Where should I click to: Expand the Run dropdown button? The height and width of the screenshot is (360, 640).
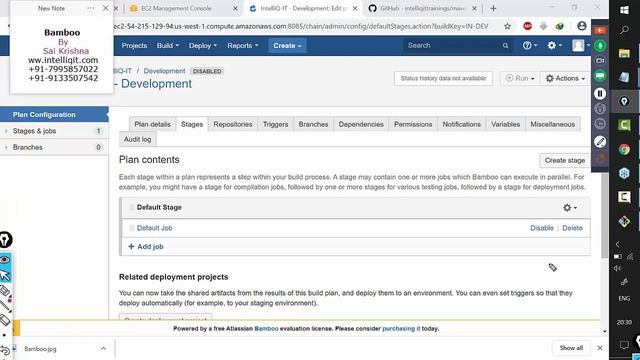520,78
